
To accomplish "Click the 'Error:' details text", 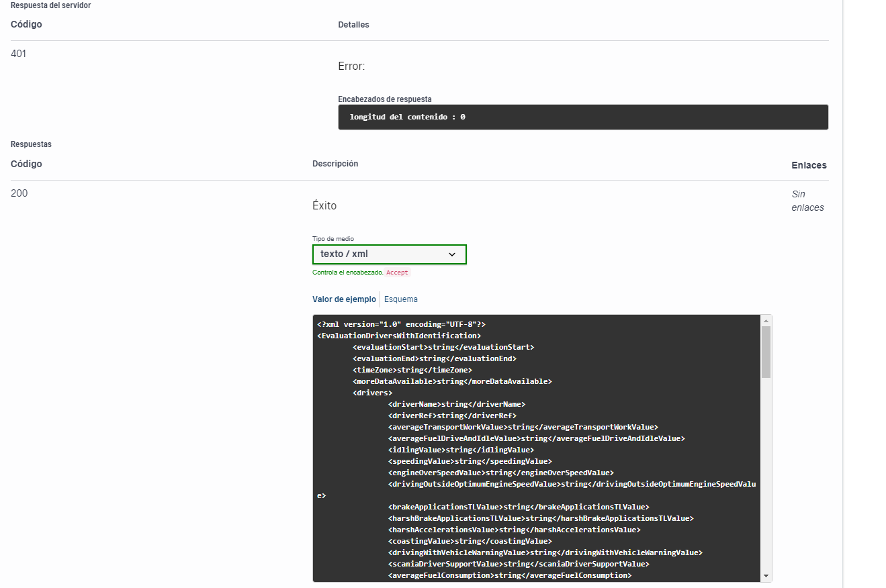I will (351, 66).
